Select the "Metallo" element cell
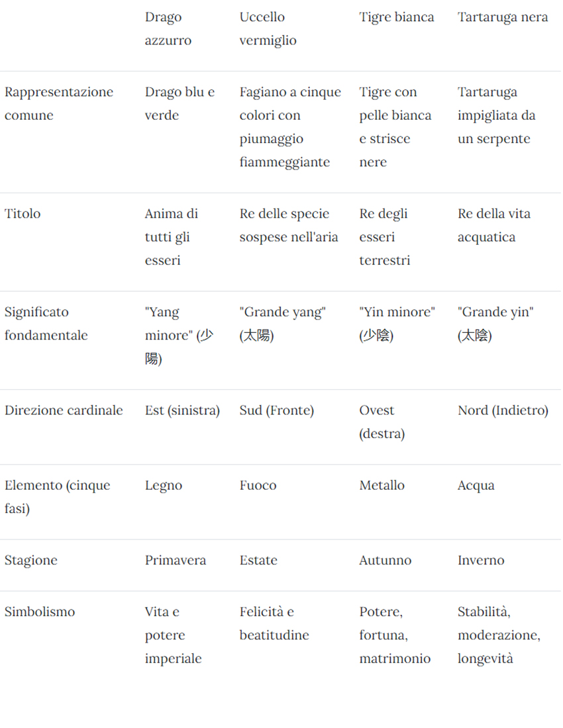The image size is (563, 728). (382, 486)
